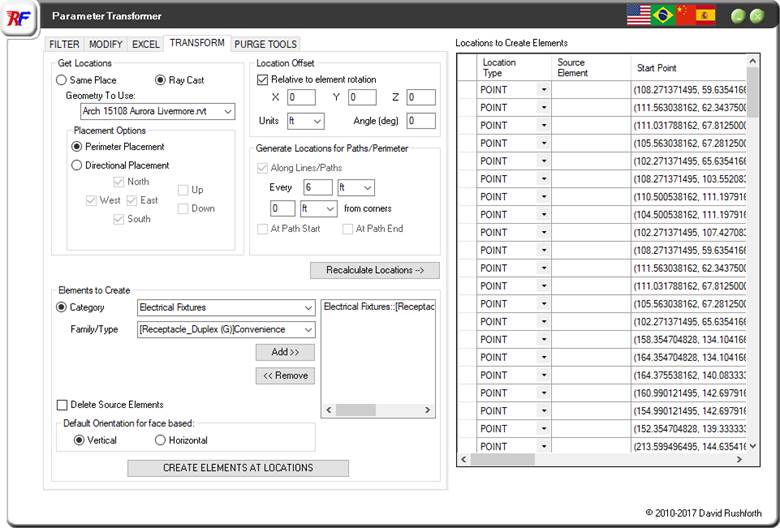Image resolution: width=780 pixels, height=528 pixels.
Task: Switch language using the US flag
Action: tap(638, 15)
